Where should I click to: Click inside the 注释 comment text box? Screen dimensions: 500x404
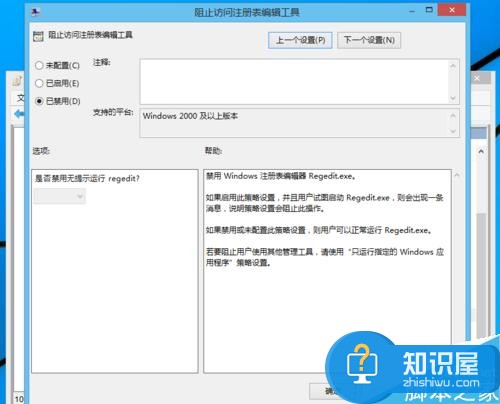pyautogui.click(x=295, y=82)
